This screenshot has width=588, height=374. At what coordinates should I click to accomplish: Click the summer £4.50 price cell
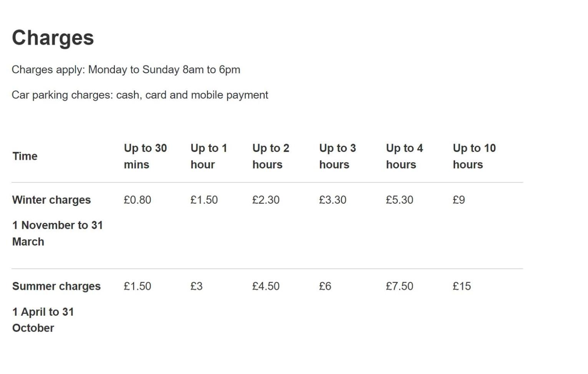[x=266, y=286]
